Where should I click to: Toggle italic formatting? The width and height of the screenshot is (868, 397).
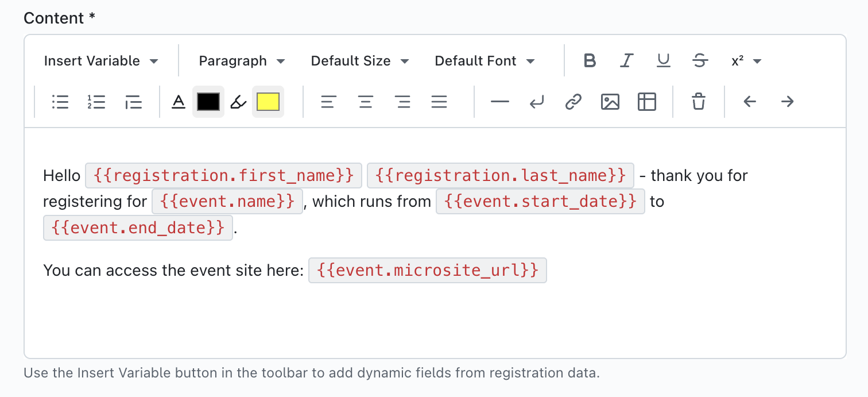pos(626,61)
